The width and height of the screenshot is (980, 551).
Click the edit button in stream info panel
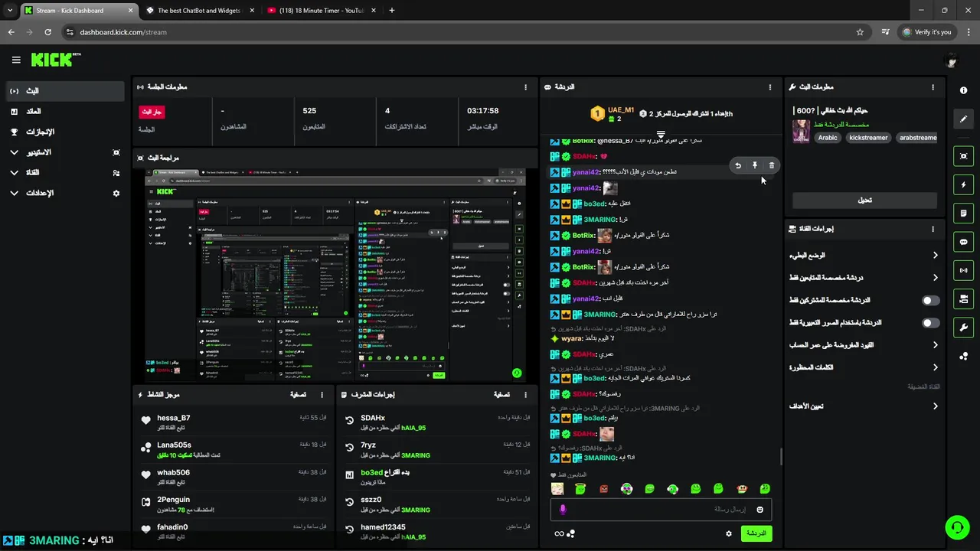click(x=864, y=201)
